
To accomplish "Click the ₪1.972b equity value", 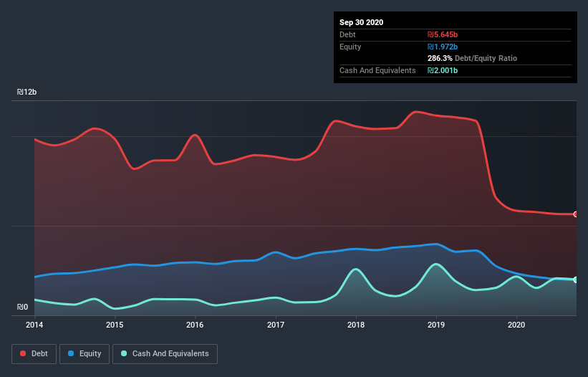I will [443, 47].
